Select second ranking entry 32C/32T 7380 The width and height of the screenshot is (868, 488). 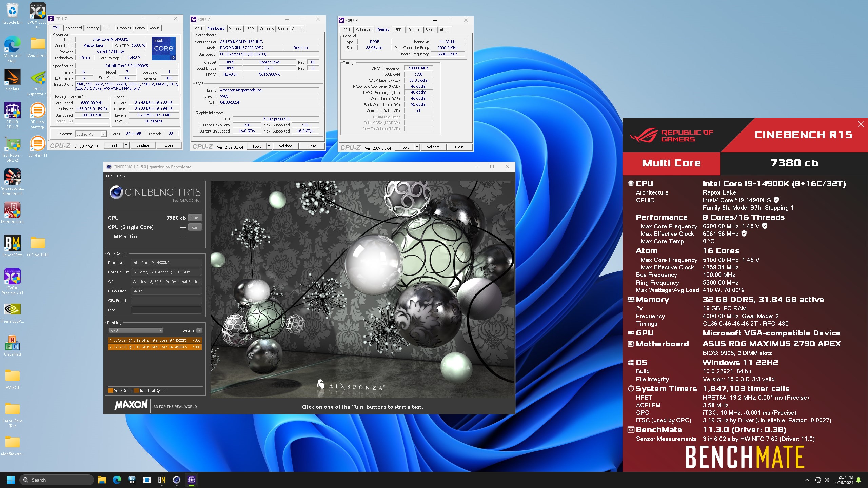[x=155, y=347]
